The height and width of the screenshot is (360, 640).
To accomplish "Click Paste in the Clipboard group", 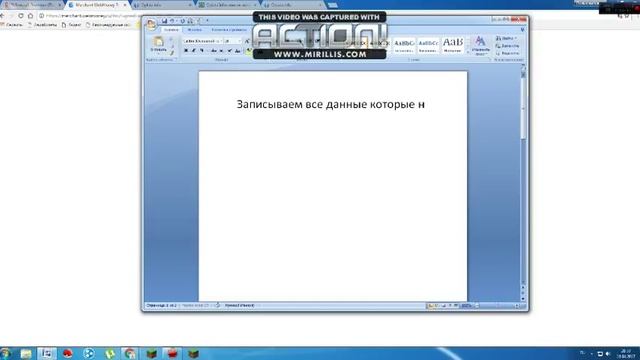I will click(x=158, y=45).
